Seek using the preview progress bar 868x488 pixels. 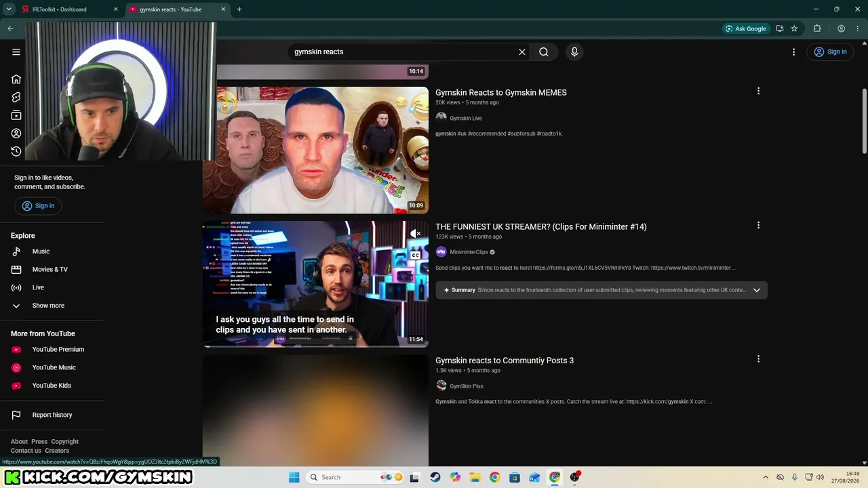[315, 346]
